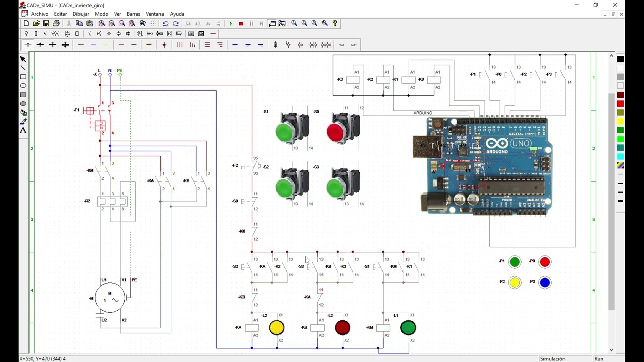This screenshot has width=644, height=362.
Task: Click the Simulación status bar text
Action: point(552,359)
